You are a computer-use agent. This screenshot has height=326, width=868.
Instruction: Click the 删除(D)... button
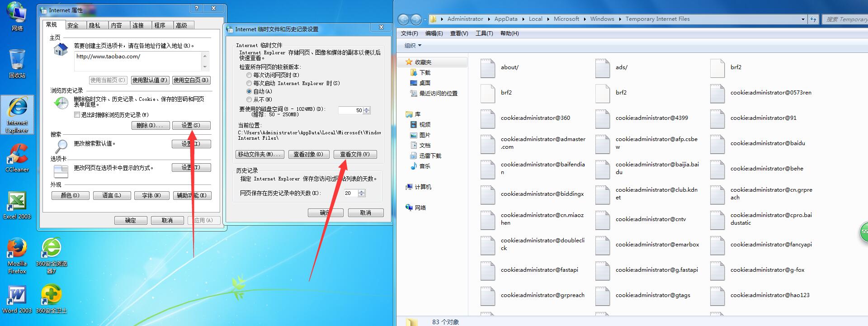pos(151,125)
